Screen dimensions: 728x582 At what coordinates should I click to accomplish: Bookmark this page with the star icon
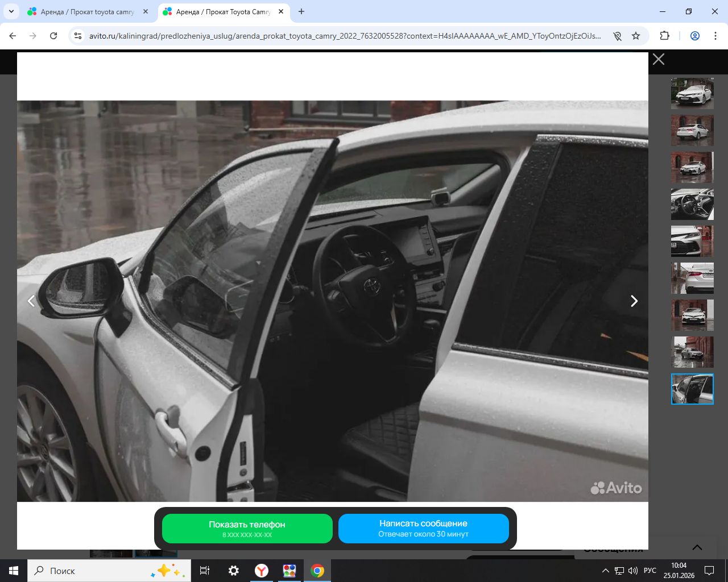point(636,36)
